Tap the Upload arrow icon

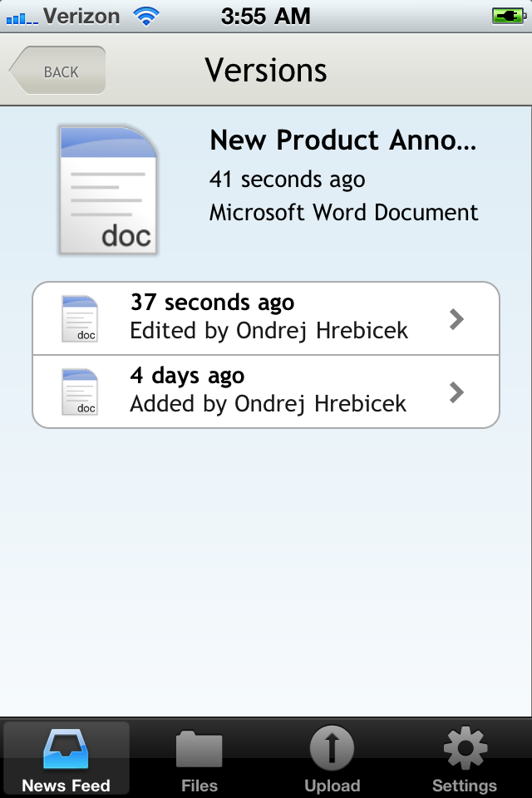[332, 751]
